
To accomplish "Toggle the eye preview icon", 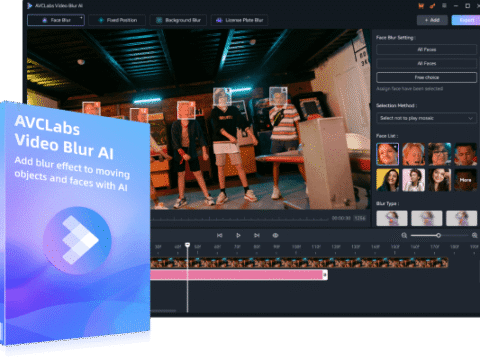I will 275,235.
